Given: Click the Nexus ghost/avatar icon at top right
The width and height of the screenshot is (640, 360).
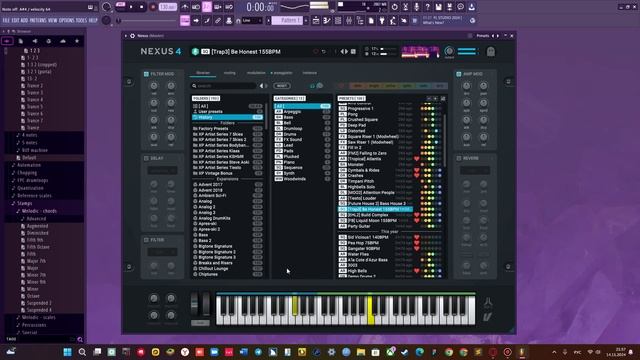Looking at the screenshot, I should click(491, 52).
